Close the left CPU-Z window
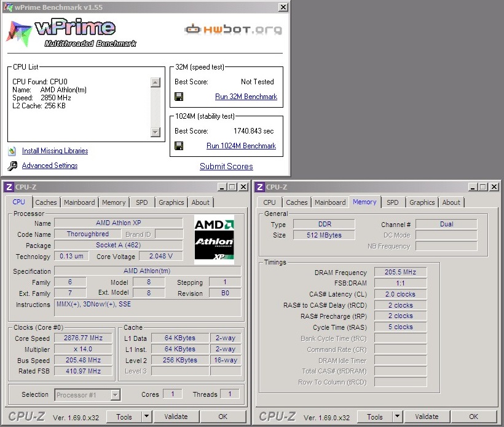Viewport: 504px width, 427px height. [243, 187]
